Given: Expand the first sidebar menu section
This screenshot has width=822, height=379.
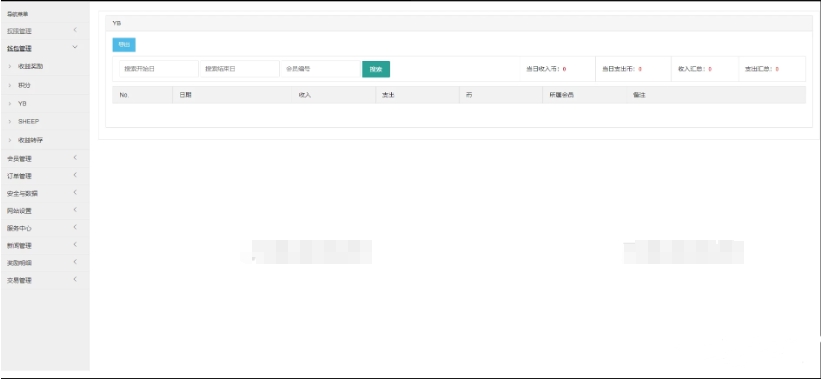Looking at the screenshot, I should [45, 31].
